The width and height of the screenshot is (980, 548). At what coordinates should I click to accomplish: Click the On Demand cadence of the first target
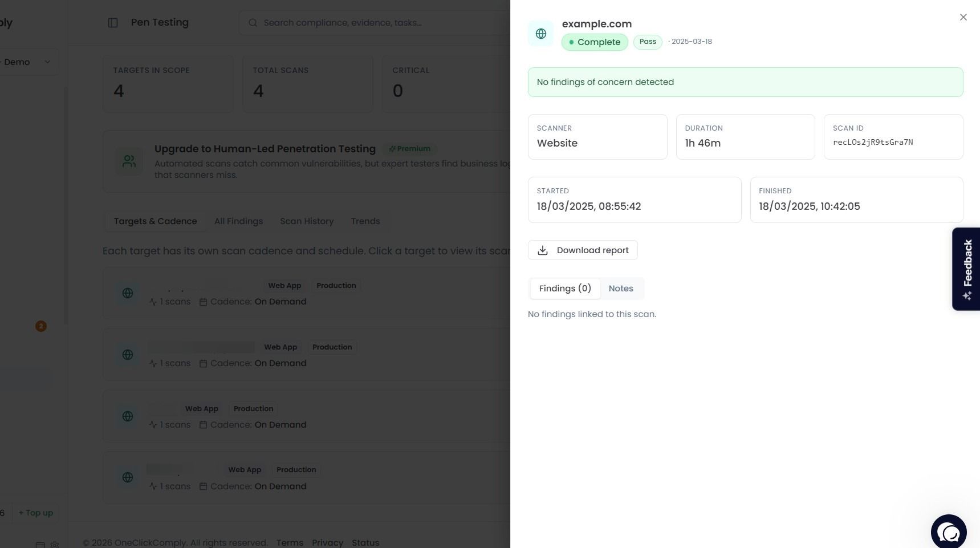click(x=280, y=302)
